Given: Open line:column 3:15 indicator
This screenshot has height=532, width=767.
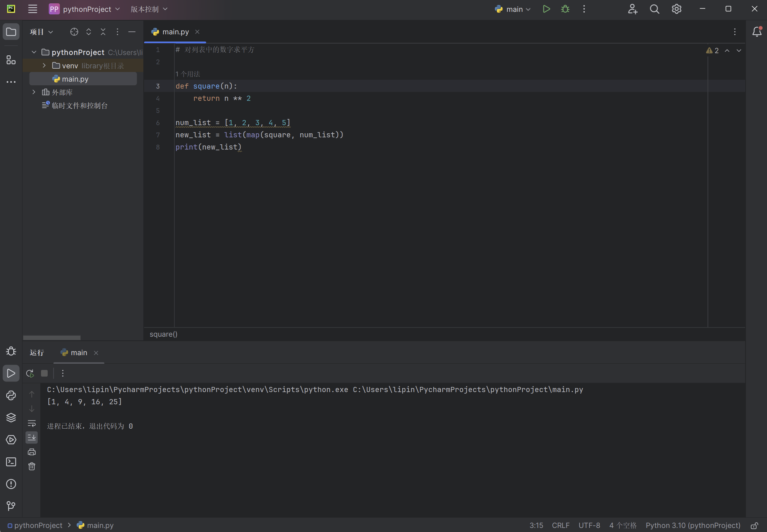Looking at the screenshot, I should tap(536, 525).
